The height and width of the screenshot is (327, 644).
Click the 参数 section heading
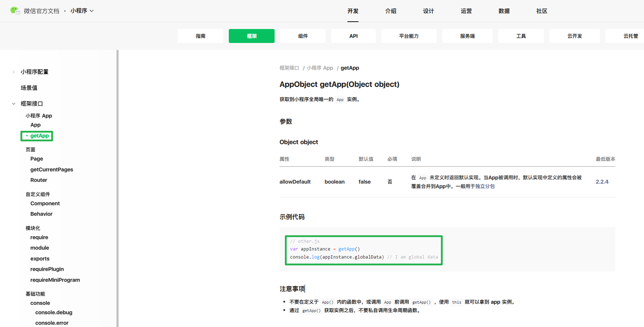(286, 122)
